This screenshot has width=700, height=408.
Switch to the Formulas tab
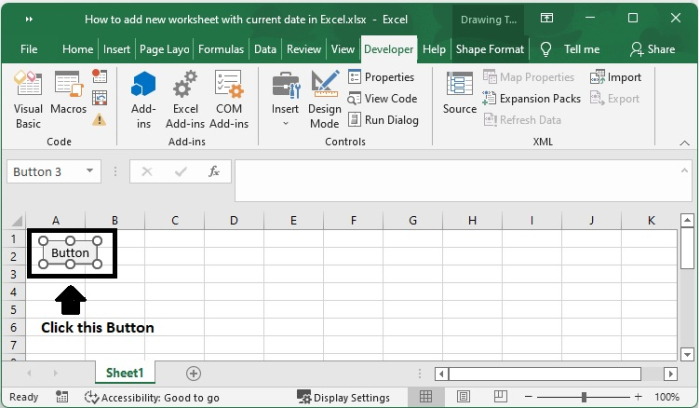[220, 49]
